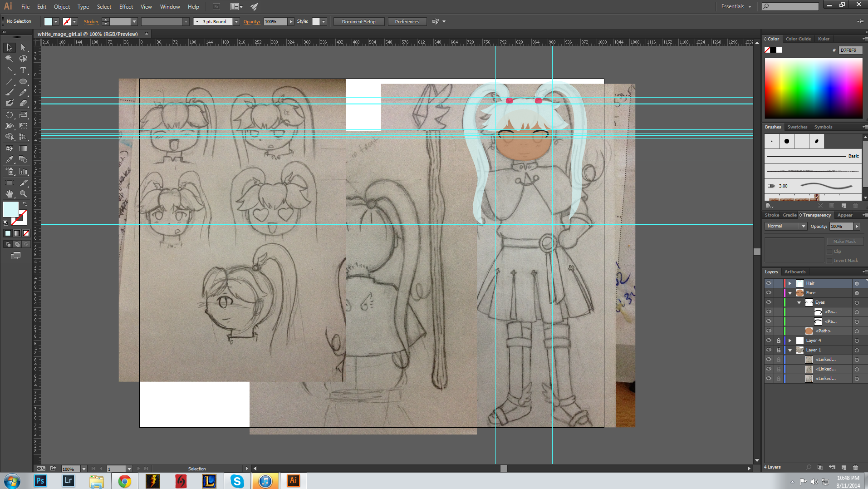Image resolution: width=868 pixels, height=489 pixels.
Task: Click the hex color field D7F8F9
Action: coord(850,50)
